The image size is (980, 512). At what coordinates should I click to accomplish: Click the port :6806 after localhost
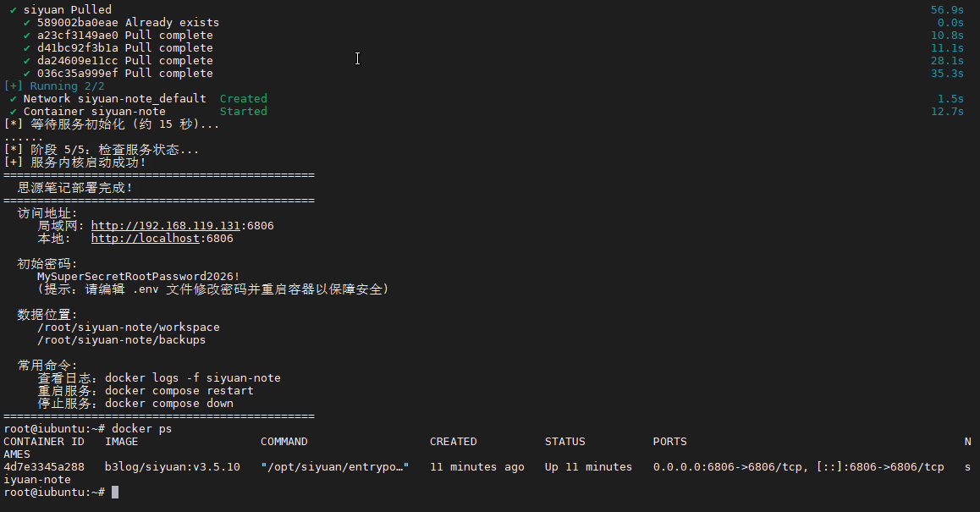(x=217, y=238)
